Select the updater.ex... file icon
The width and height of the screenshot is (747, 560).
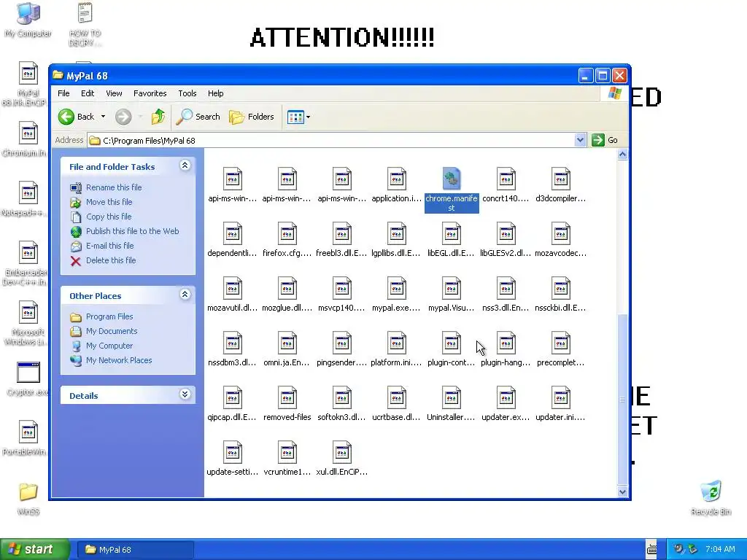(x=506, y=397)
